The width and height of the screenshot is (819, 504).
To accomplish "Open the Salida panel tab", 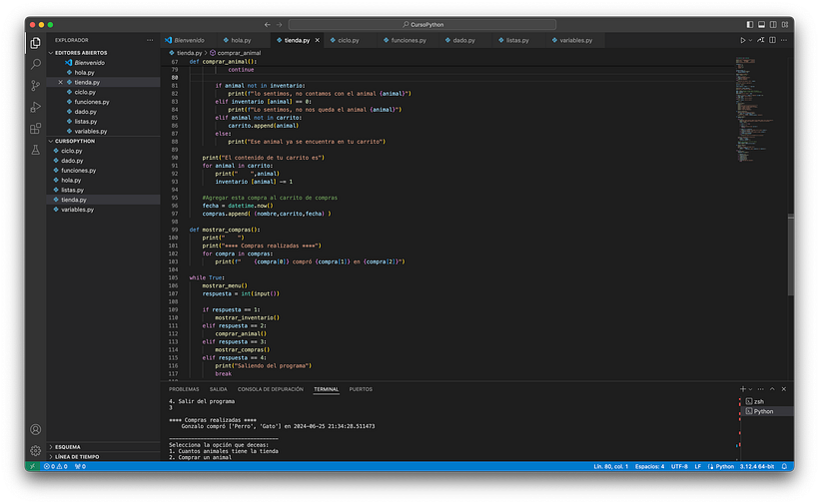I will (x=219, y=389).
